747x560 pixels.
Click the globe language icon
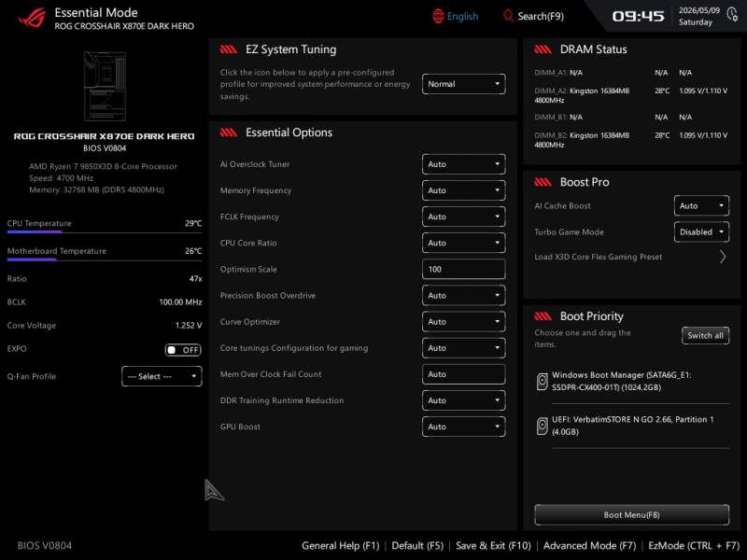(x=438, y=16)
